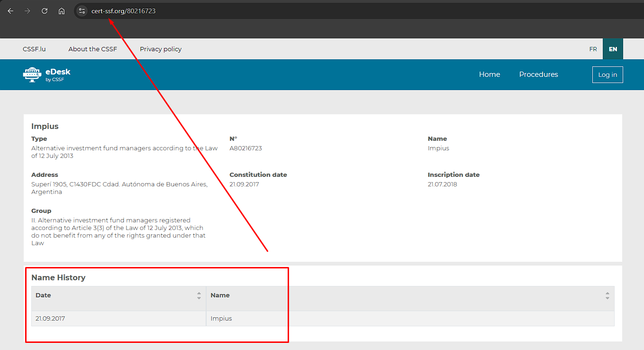
Task: Open the Privacy policy link
Action: pos(161,49)
